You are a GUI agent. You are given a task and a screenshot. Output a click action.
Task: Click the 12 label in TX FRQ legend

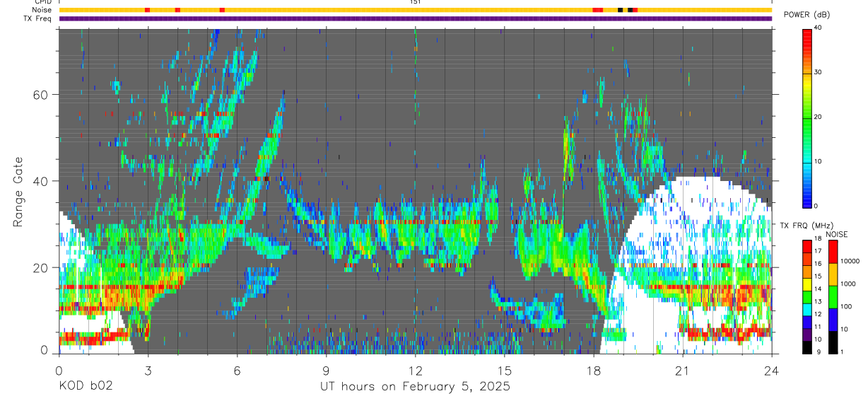[x=818, y=314]
